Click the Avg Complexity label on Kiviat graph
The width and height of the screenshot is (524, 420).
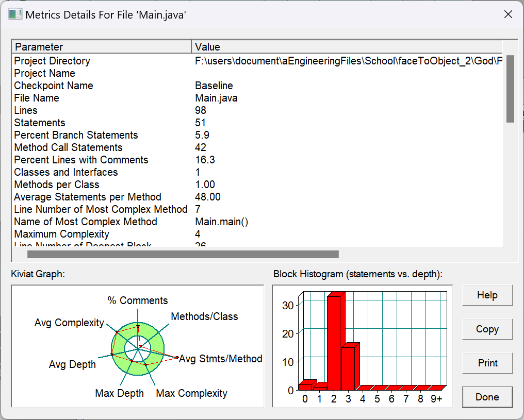tap(69, 323)
